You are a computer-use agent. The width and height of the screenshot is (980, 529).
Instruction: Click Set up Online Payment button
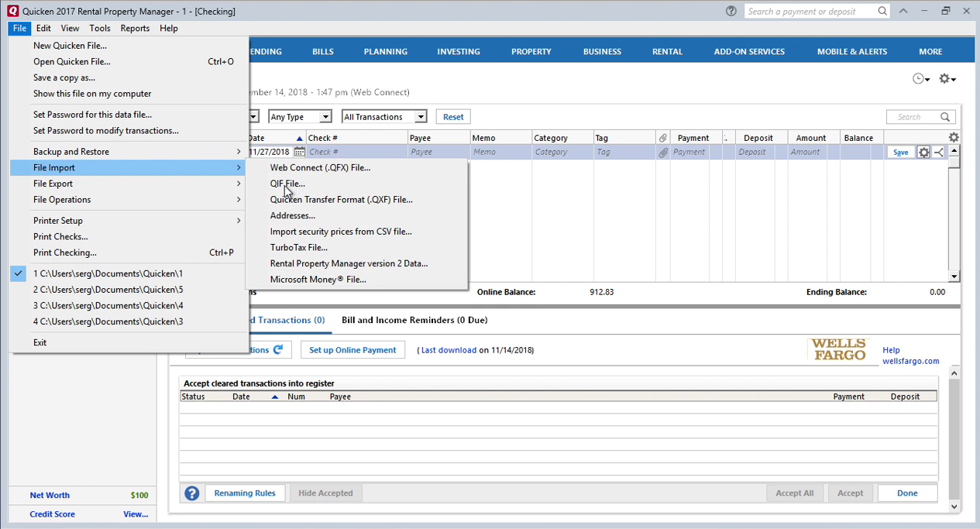(x=352, y=350)
